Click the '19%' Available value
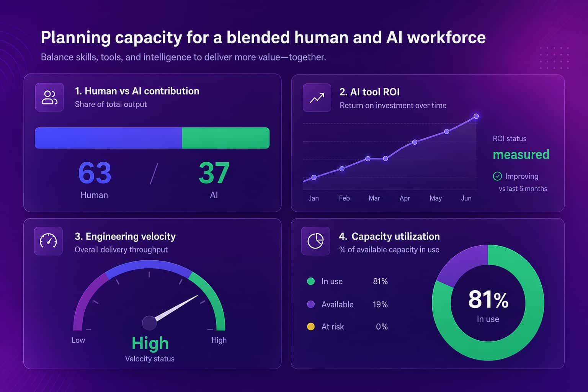The width and height of the screenshot is (588, 392). coord(380,304)
